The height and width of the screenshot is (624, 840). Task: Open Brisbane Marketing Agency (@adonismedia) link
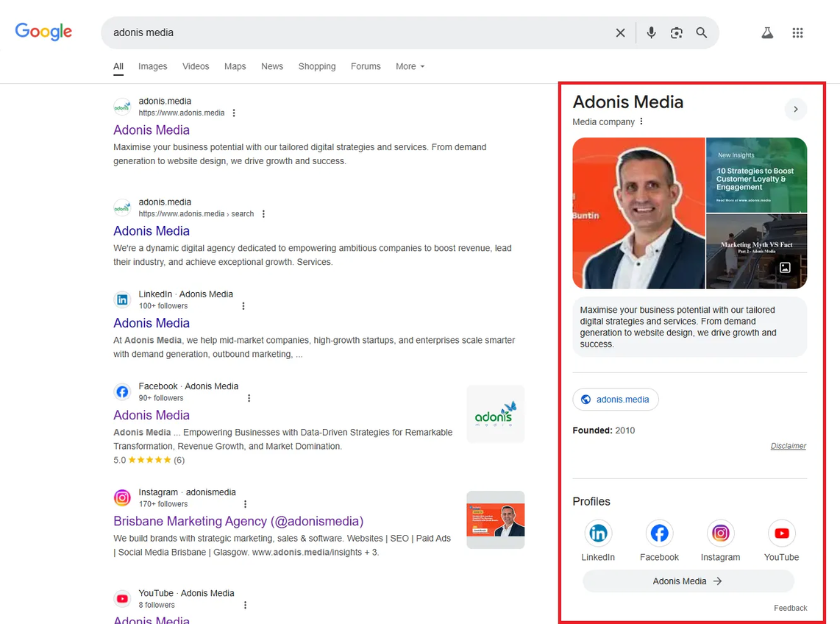pyautogui.click(x=238, y=521)
